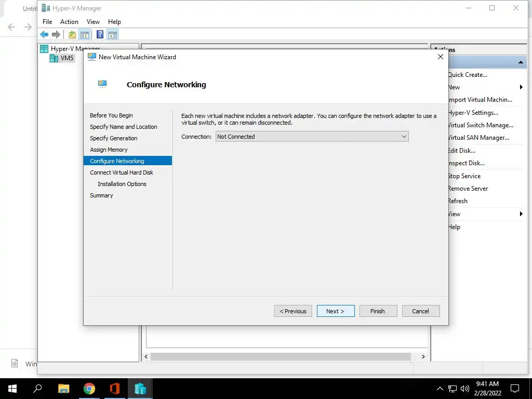Click the browser forward arrow behind window
Image resolution: width=532 pixels, height=399 pixels.
click(28, 27)
